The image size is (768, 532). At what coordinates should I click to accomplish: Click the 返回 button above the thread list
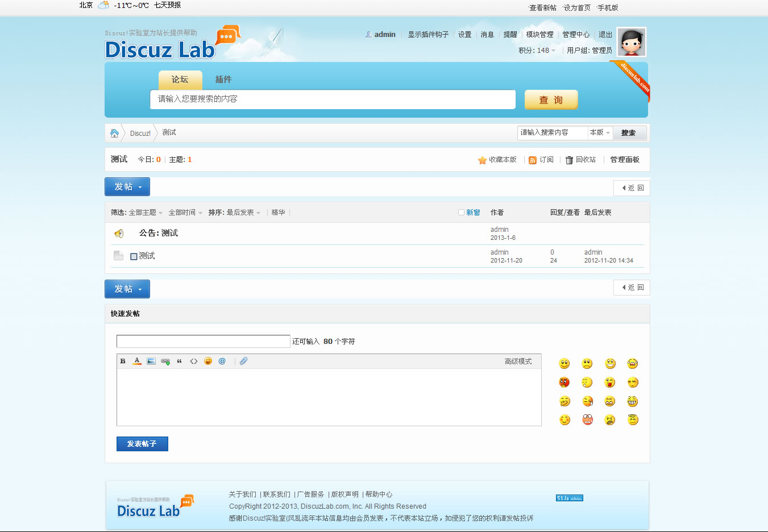pos(632,188)
